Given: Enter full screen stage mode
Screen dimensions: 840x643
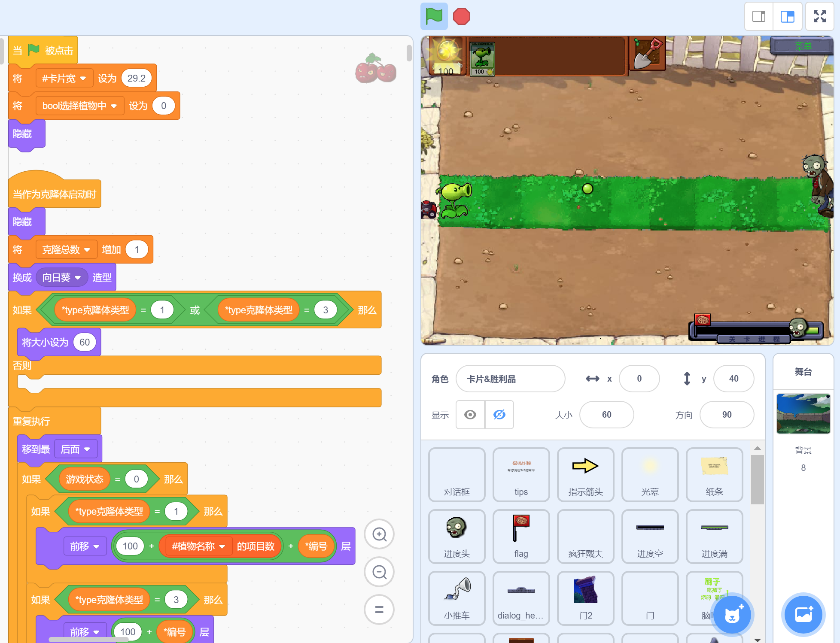Looking at the screenshot, I should tap(819, 17).
